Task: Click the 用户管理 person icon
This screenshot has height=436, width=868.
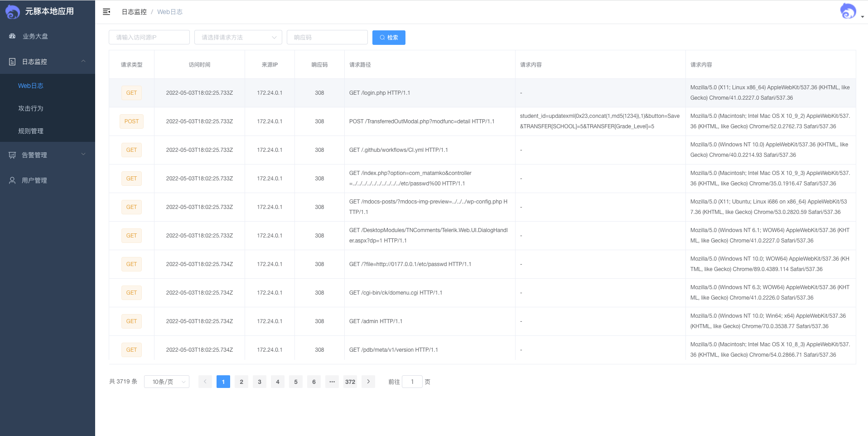Action: 12,180
